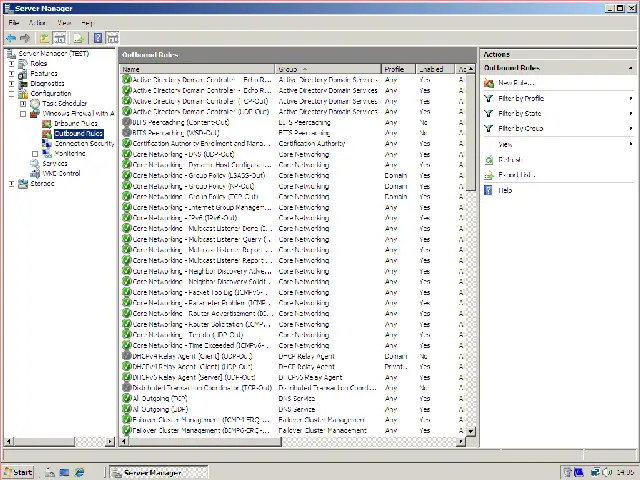This screenshot has width=640, height=480.
Task: Click New Rule... action link
Action: click(516, 83)
